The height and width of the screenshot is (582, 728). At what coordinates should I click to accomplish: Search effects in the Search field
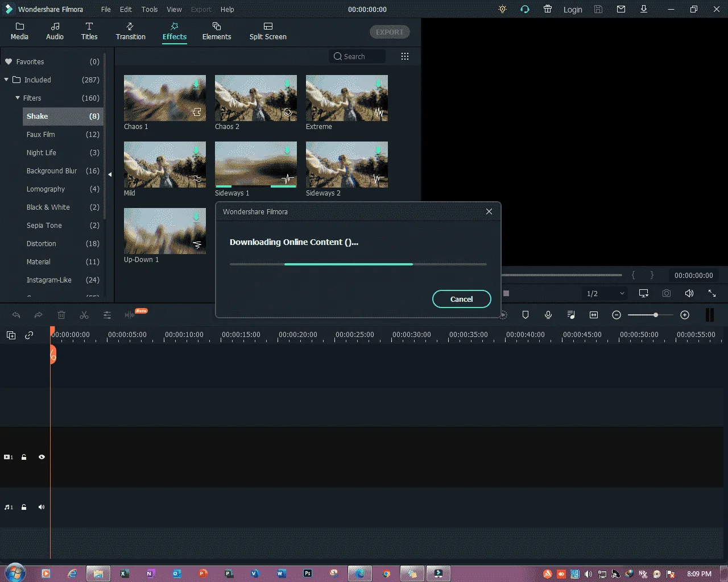click(x=357, y=56)
